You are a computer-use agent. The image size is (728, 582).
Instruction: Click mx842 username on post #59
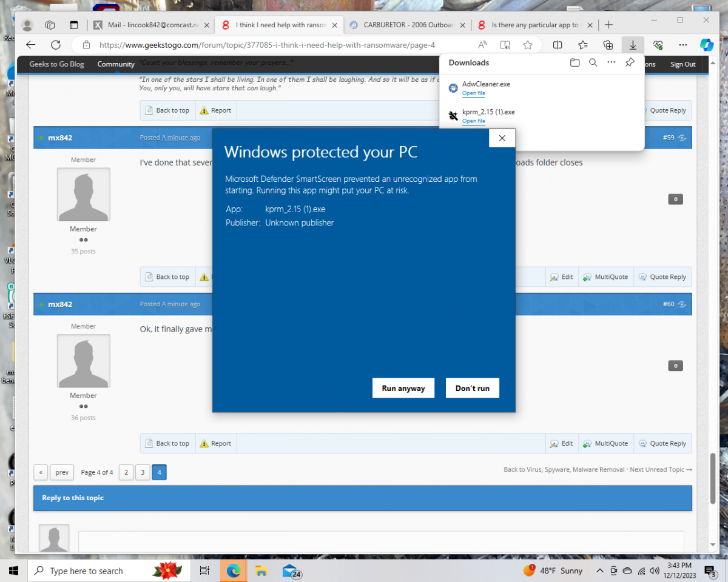point(60,138)
